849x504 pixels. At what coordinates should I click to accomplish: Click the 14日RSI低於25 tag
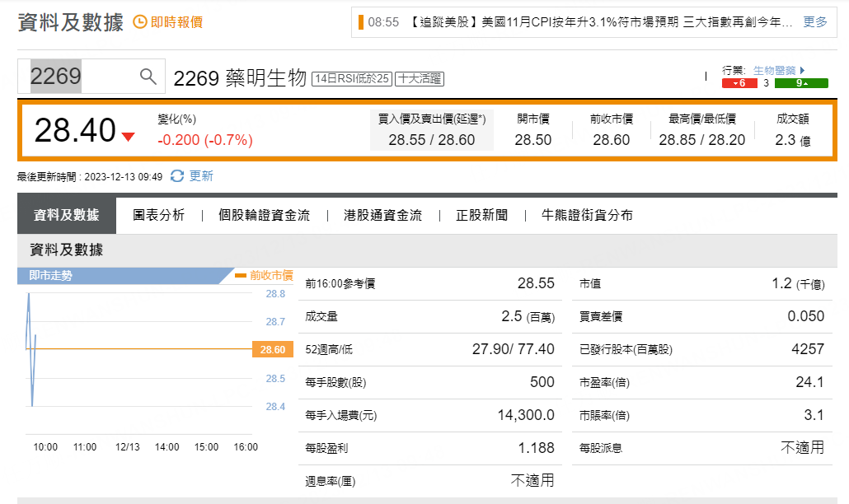pos(352,79)
